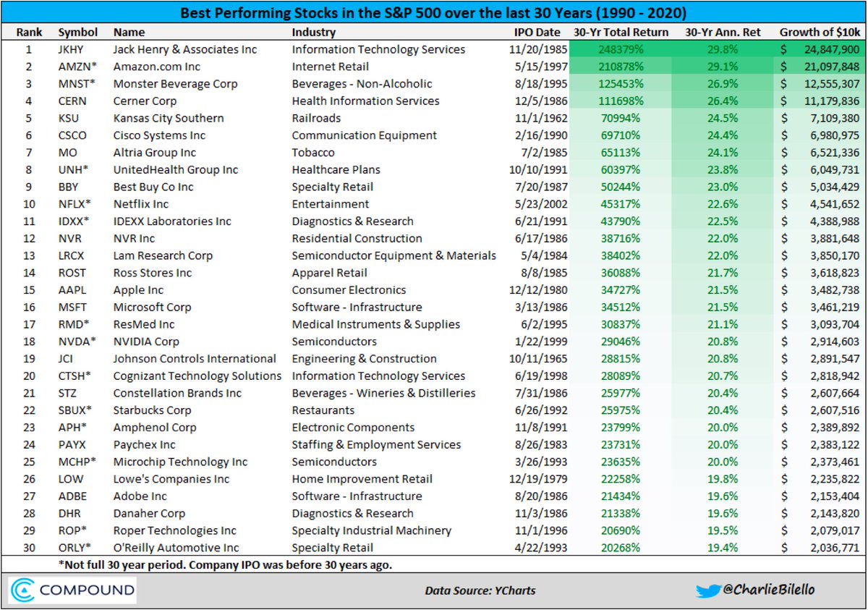
Task: Click the 'Tobacco' industry cell
Action: click(x=313, y=153)
